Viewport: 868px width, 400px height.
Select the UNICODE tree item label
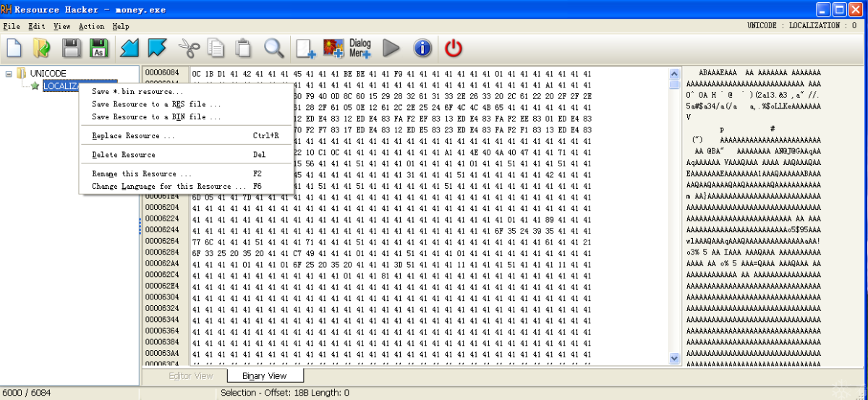(x=48, y=73)
